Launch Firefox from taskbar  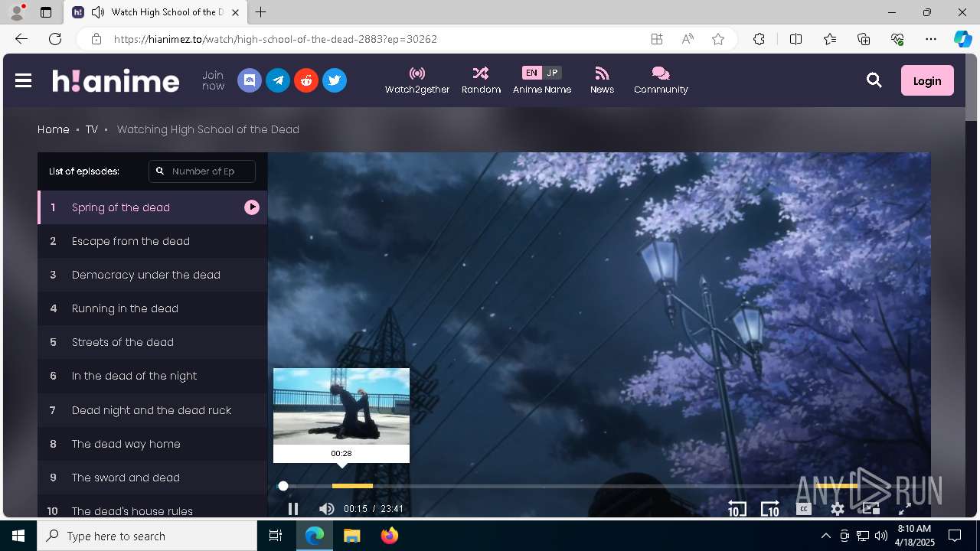(389, 536)
